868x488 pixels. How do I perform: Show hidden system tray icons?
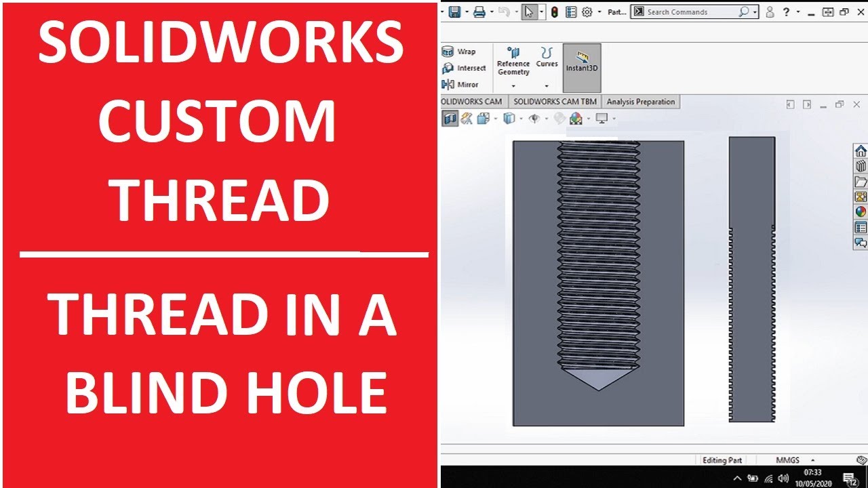point(737,479)
